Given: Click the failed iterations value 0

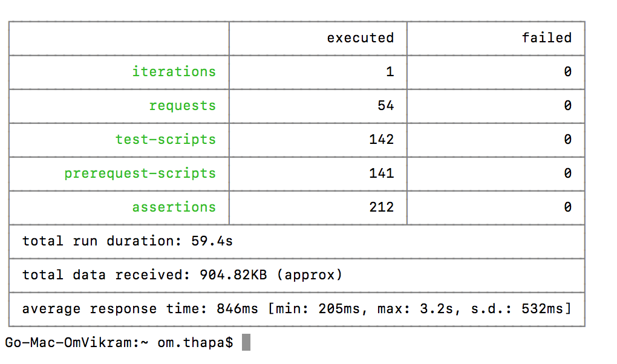Looking at the screenshot, I should pos(567,71).
